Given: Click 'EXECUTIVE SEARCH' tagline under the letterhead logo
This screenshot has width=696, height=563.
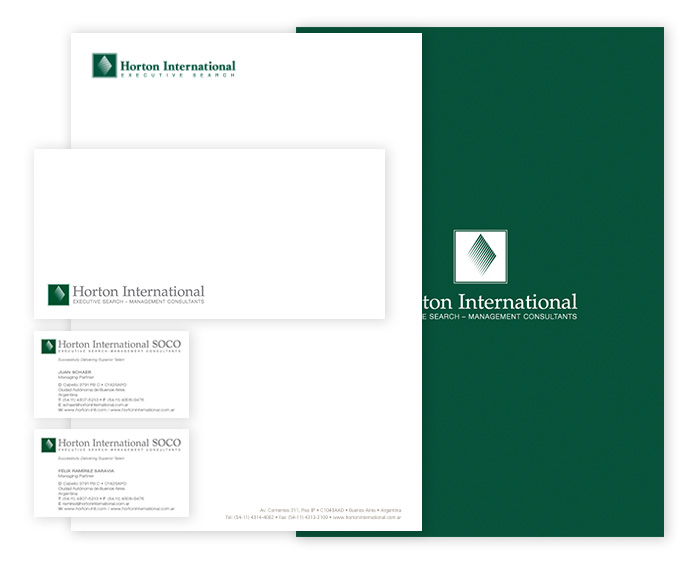Looking at the screenshot, I should 178,75.
